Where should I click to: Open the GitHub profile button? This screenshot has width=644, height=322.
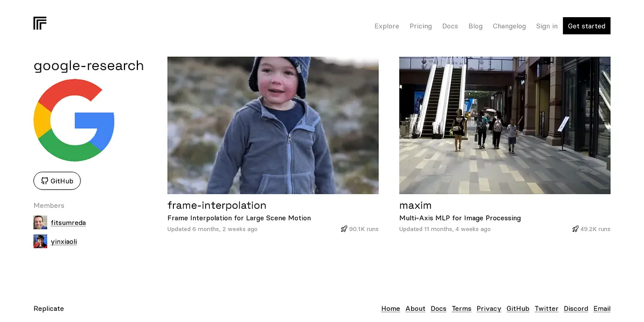click(x=57, y=181)
